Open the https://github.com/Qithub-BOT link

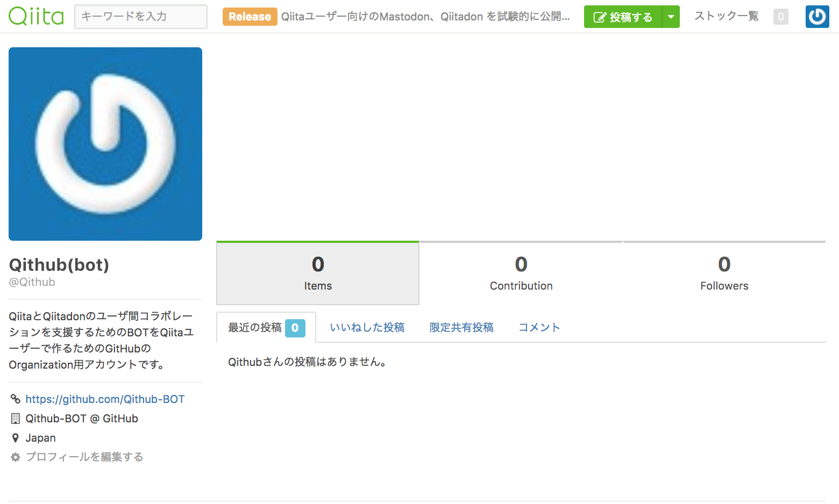pos(105,399)
